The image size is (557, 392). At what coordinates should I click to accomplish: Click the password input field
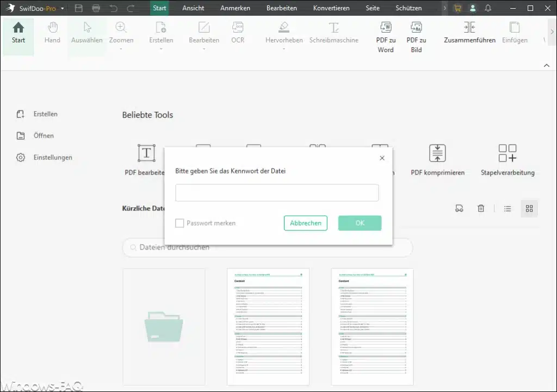[x=277, y=193]
